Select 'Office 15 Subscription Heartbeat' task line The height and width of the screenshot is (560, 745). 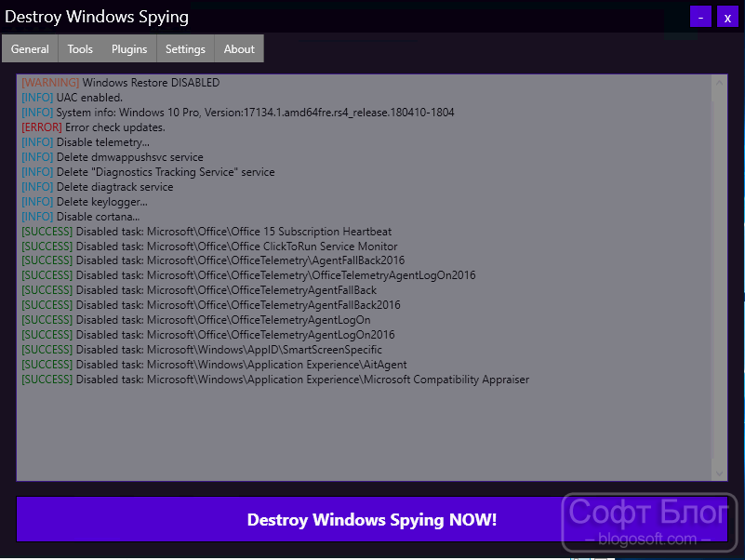[206, 231]
